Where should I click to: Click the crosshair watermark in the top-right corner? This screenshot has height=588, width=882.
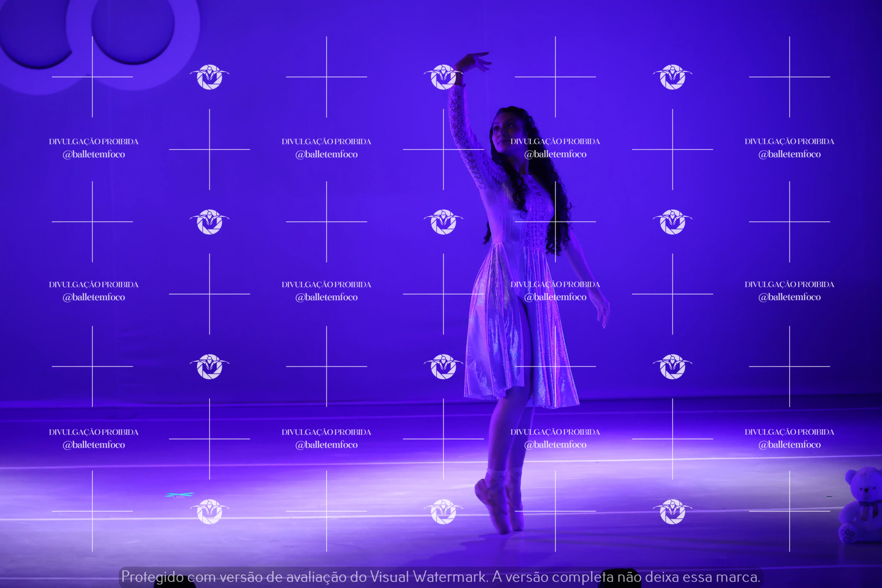click(x=789, y=77)
